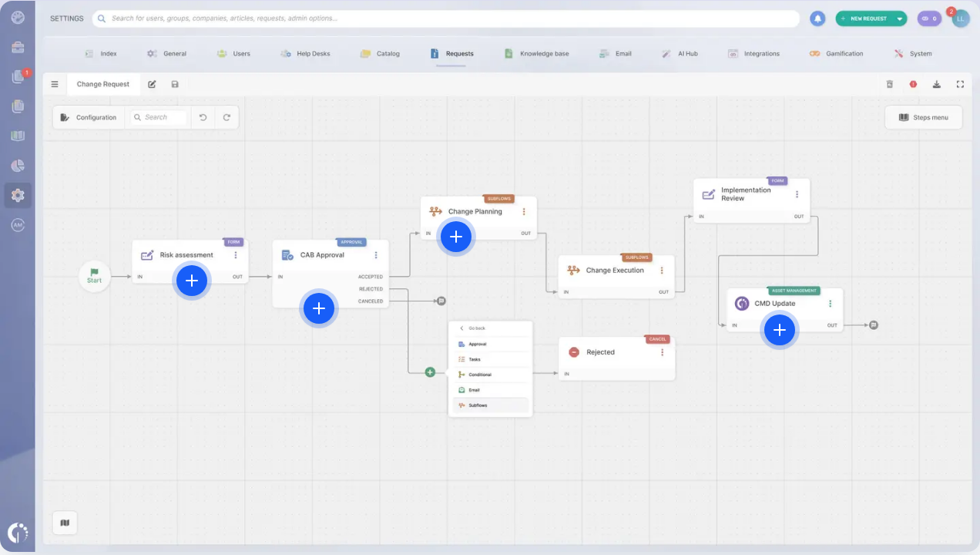Viewport: 980px width, 555px height.
Task: Click the workflow canvas Search field
Action: (159, 117)
